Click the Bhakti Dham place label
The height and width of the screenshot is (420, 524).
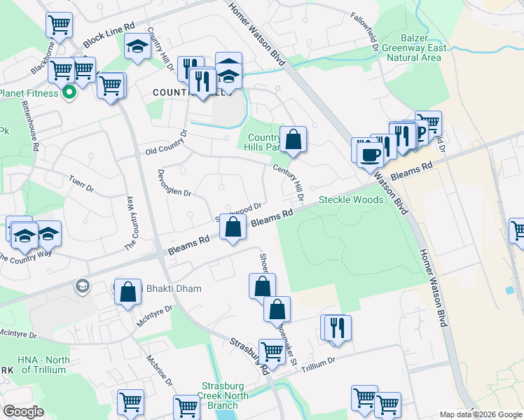pyautogui.click(x=170, y=288)
